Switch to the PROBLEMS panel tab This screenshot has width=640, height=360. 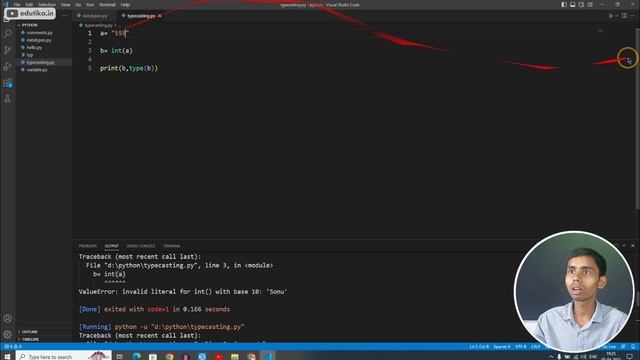pos(88,246)
